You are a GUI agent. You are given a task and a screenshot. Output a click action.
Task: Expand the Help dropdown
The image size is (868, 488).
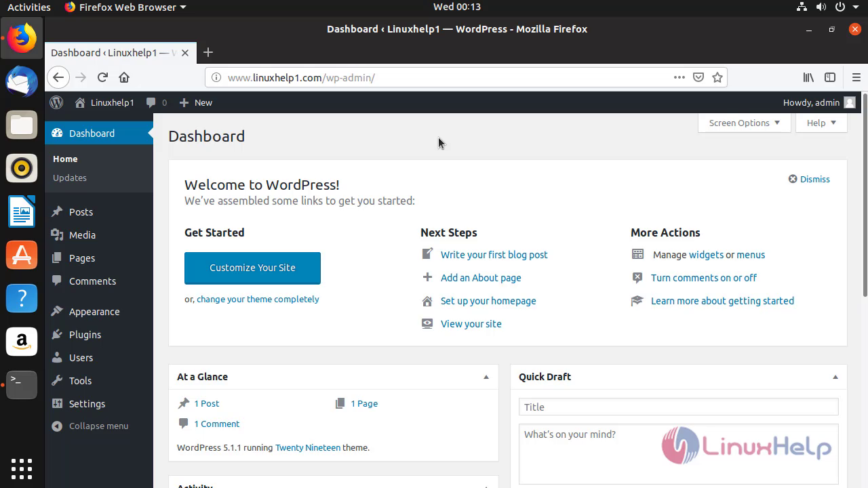click(821, 123)
